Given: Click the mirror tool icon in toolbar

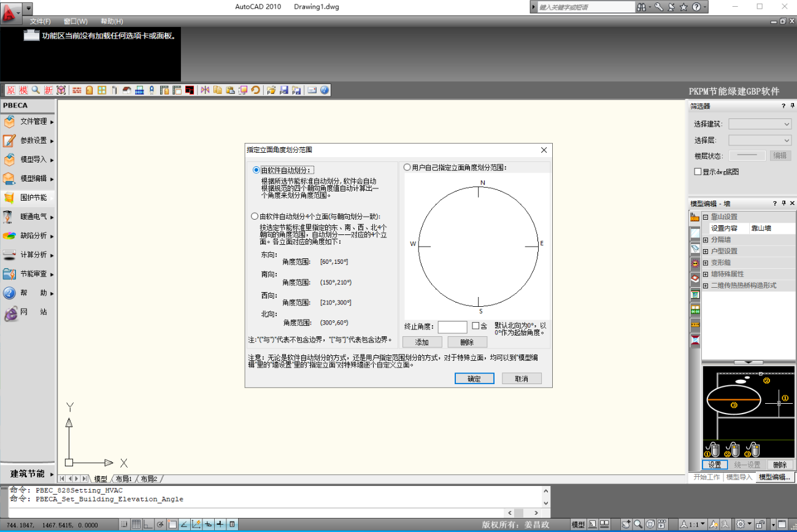Looking at the screenshot, I should (x=205, y=90).
